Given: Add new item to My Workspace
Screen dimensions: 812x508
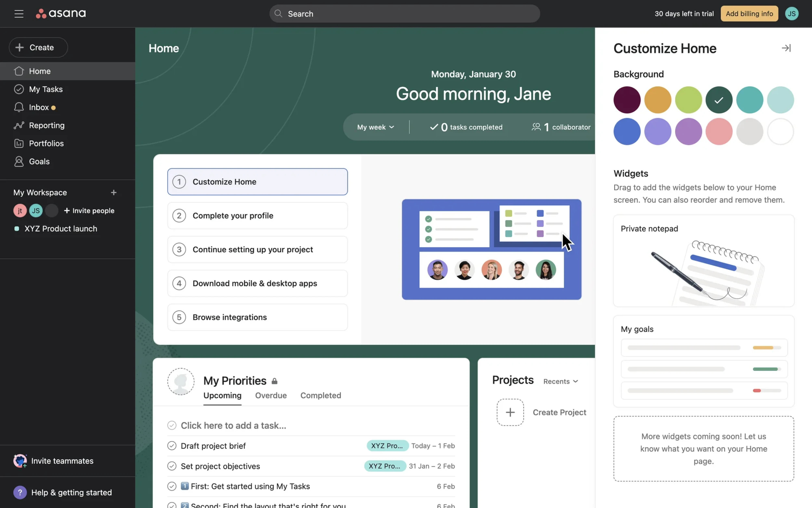Looking at the screenshot, I should tap(114, 192).
